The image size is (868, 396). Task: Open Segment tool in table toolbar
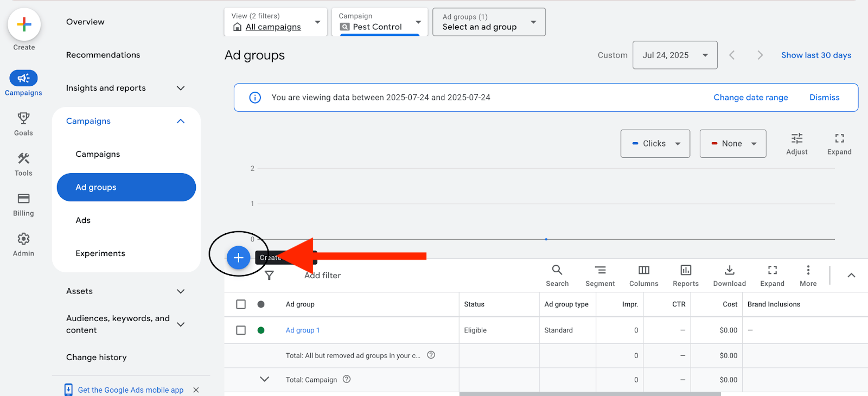[600, 276]
